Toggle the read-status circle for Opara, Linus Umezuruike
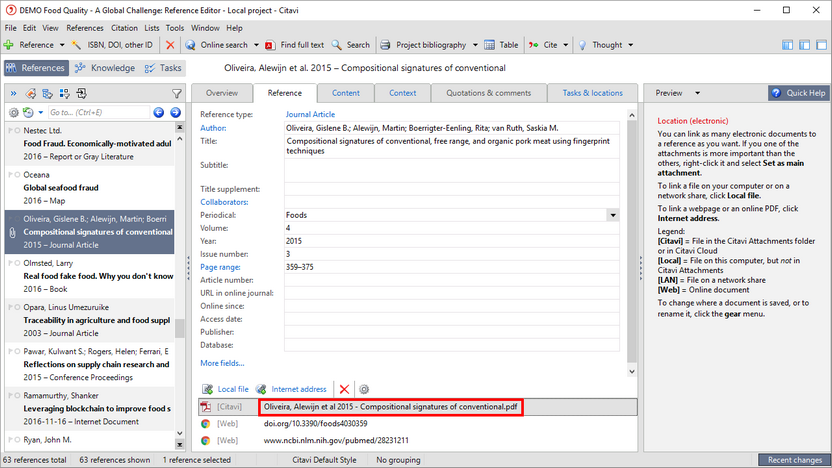Screen dimensions: 832x468 click(x=18, y=307)
